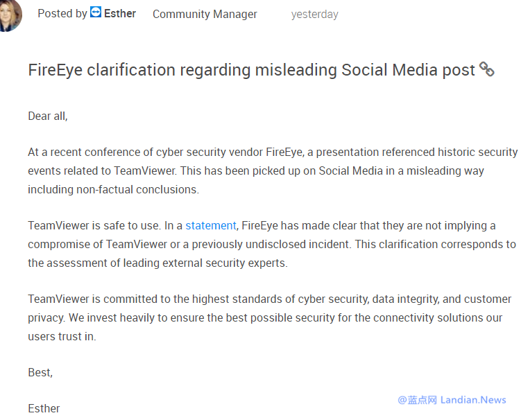This screenshot has height=420, width=521.
Task: Click the @蓝点网 watermark text
Action: (x=418, y=400)
